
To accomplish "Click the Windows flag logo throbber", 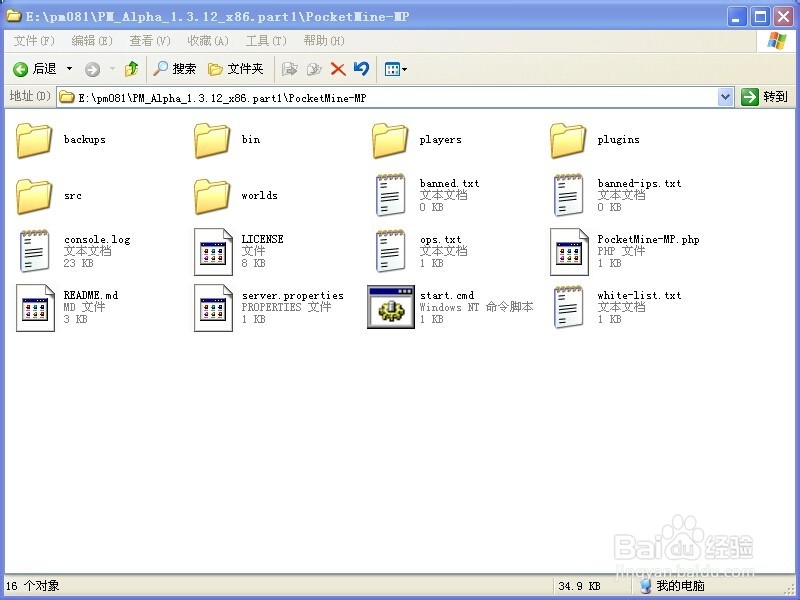I will (777, 41).
